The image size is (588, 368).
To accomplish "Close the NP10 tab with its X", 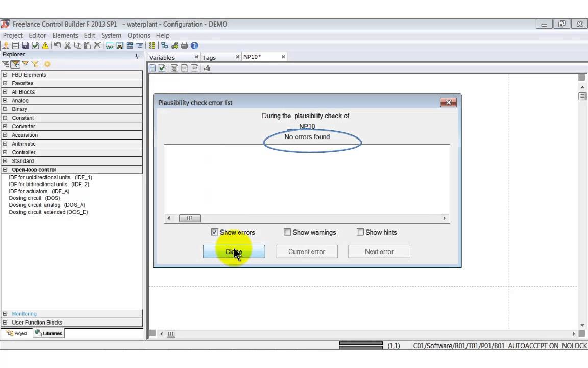I will coord(283,57).
